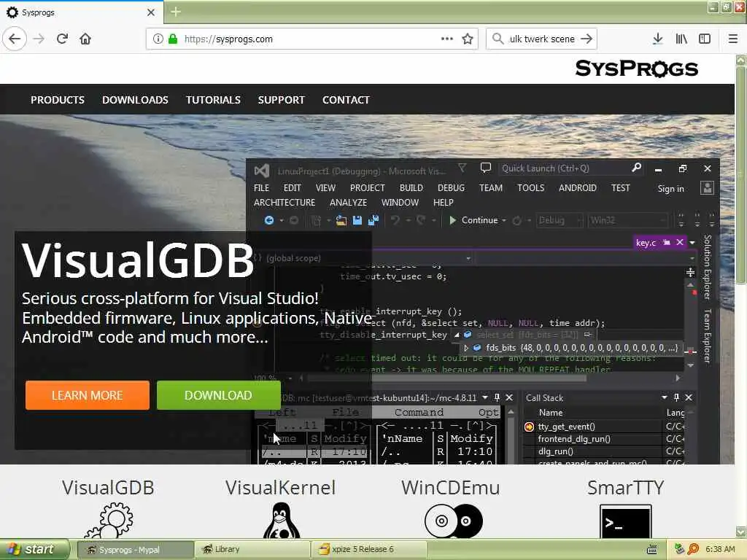Screen dimensions: 747x560
Task: Select the Sysprogs browser tab
Action: click(81, 12)
